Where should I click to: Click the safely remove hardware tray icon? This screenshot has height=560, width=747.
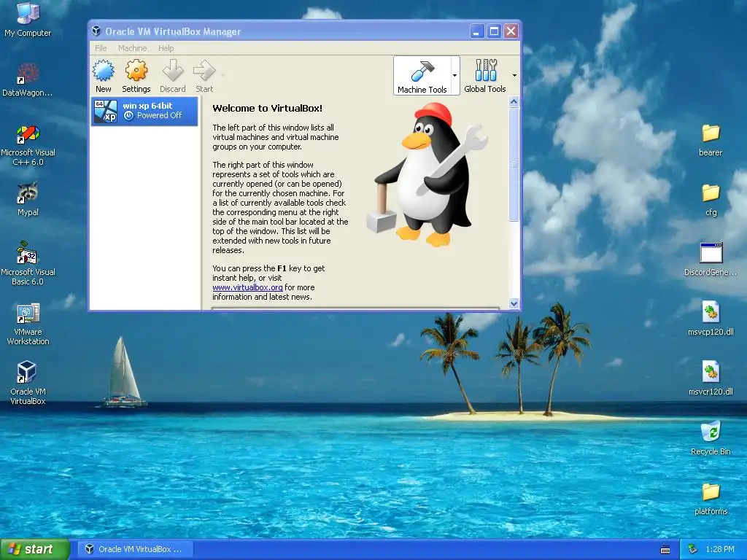click(693, 549)
